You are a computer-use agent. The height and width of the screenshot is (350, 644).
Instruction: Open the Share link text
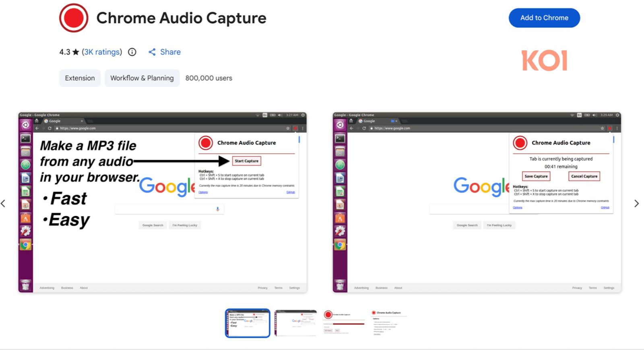(170, 52)
